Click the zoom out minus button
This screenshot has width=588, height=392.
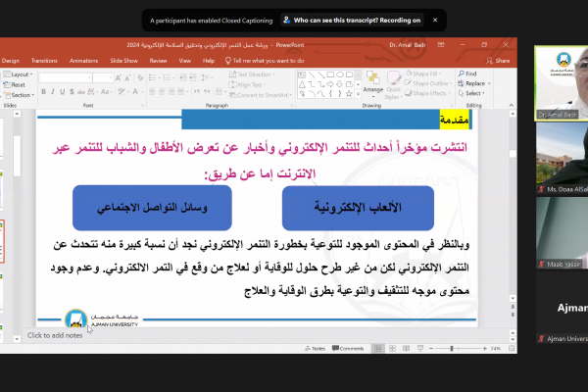point(431,349)
